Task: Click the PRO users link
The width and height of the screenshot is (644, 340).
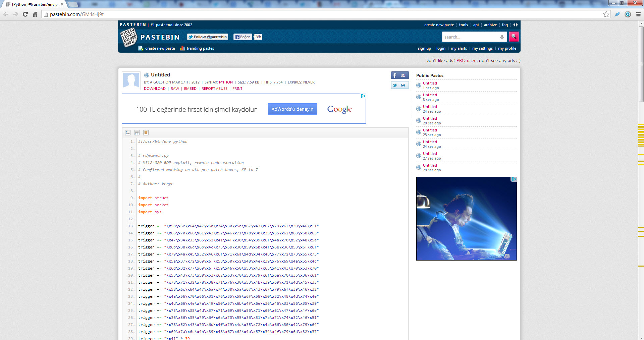Action: point(467,61)
